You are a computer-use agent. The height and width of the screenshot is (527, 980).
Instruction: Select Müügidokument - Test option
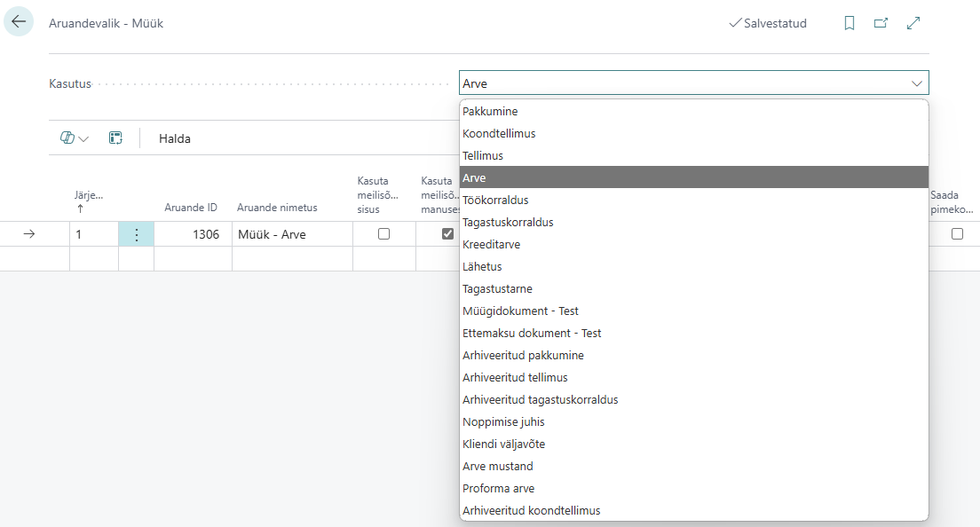point(694,311)
